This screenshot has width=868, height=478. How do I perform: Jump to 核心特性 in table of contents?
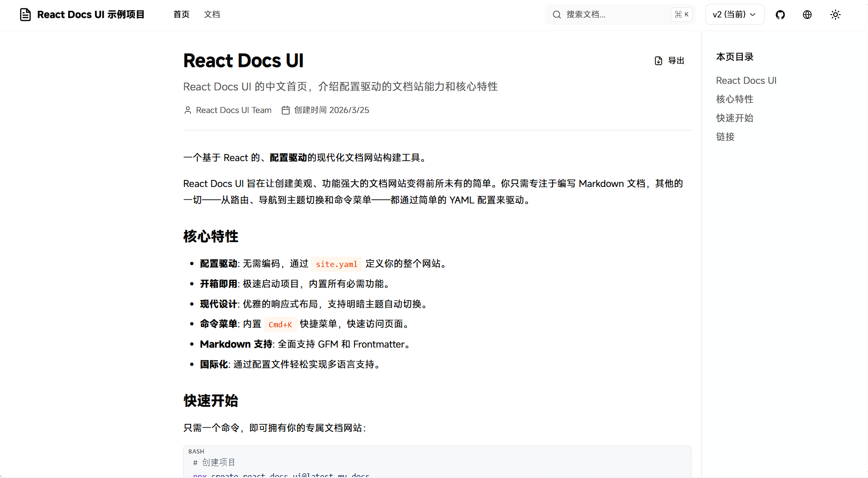coord(735,99)
